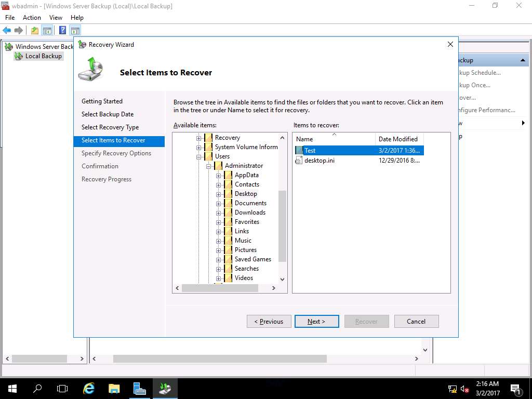Click the tree vertical scrollbar down arrow
Screen dimensions: 532x399
tap(282, 279)
